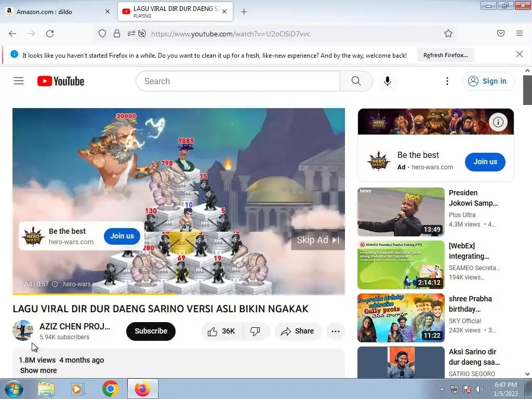Open Aksi Sarino dir dur daeng thumbnail
Screen dimensions: 532x399
coord(401,362)
